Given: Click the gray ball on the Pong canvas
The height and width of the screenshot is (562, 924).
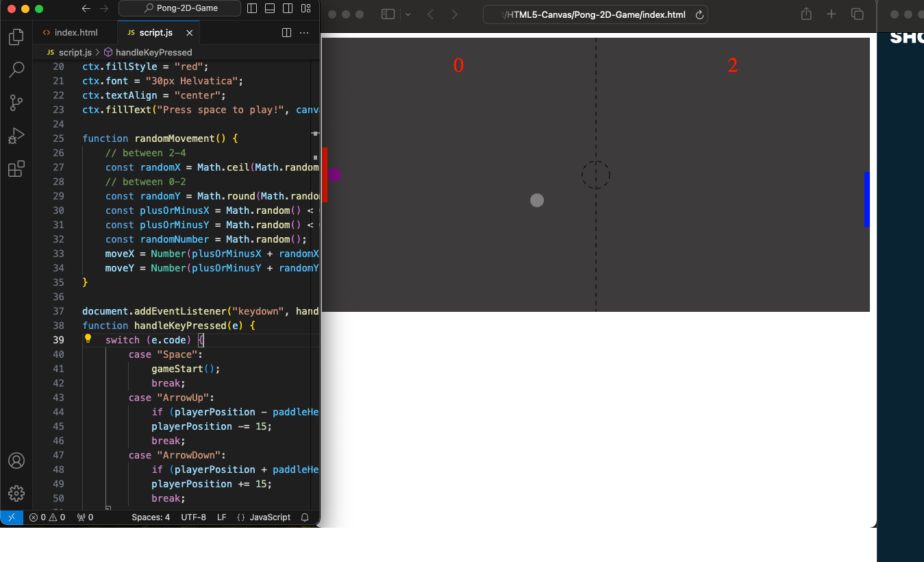Looking at the screenshot, I should point(537,200).
